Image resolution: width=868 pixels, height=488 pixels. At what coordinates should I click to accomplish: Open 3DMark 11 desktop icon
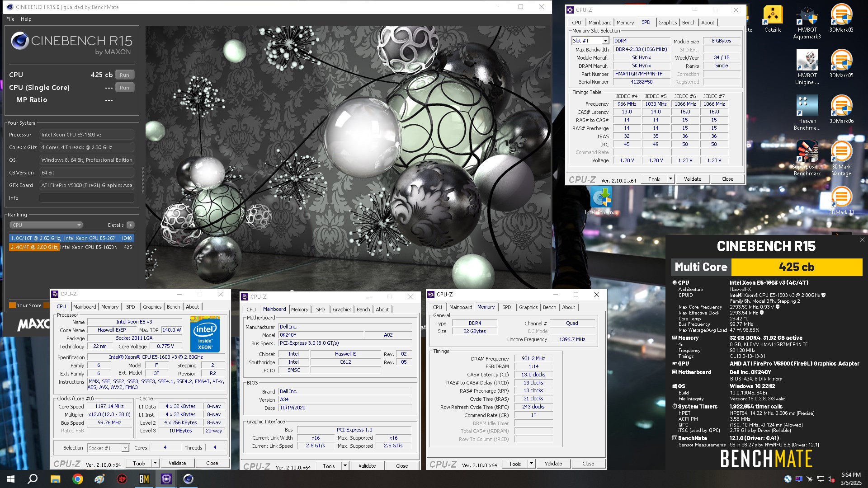click(841, 202)
